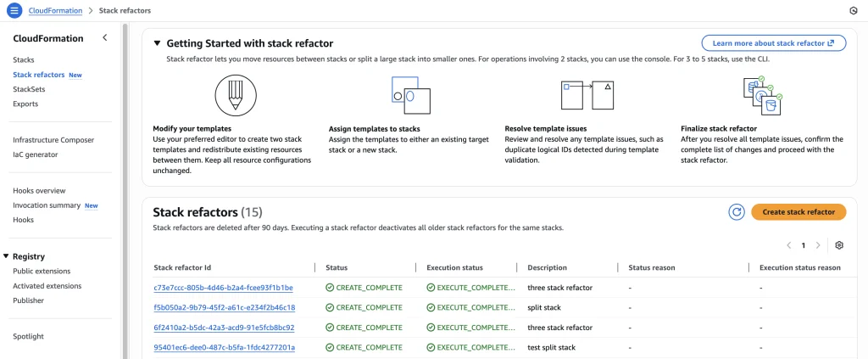Collapse the Registry section in sidebar
868x359 pixels.
6,256
